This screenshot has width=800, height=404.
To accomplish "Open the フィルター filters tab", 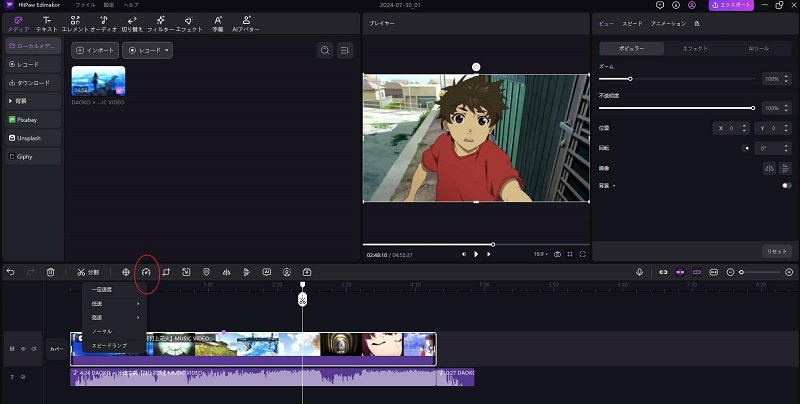I will tap(160, 24).
